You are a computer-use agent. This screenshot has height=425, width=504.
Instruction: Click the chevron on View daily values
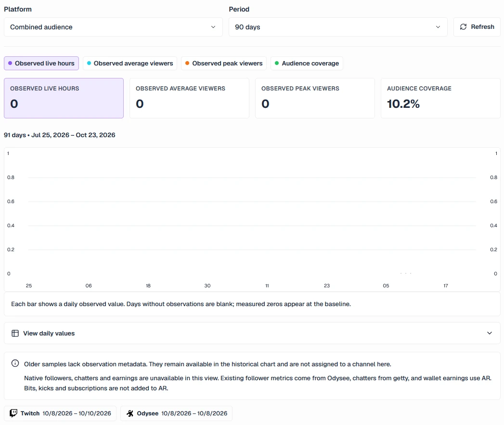489,333
